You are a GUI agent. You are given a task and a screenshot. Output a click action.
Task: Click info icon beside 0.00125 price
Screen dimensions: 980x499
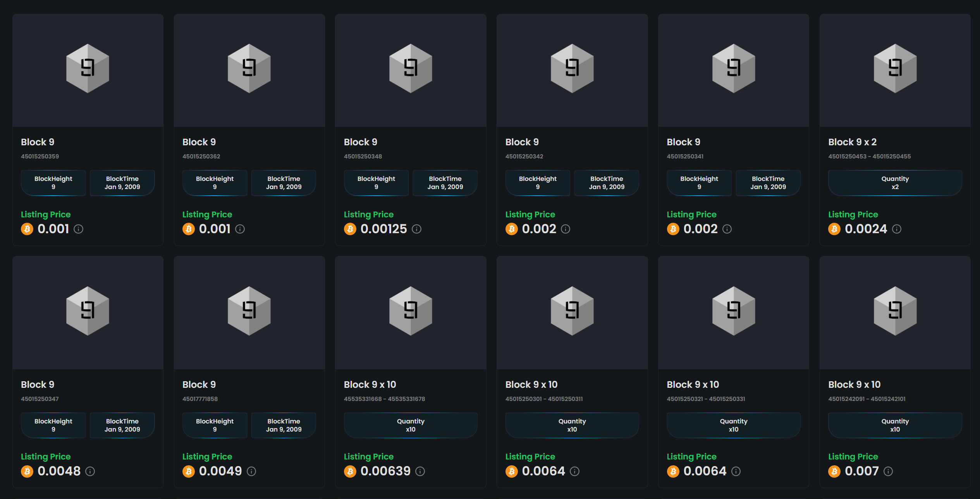point(416,229)
